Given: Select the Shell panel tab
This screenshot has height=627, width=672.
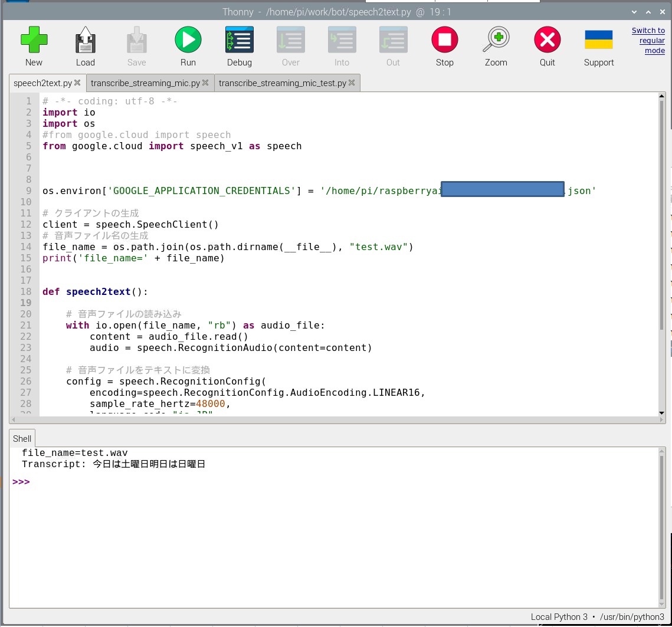Looking at the screenshot, I should (x=22, y=438).
